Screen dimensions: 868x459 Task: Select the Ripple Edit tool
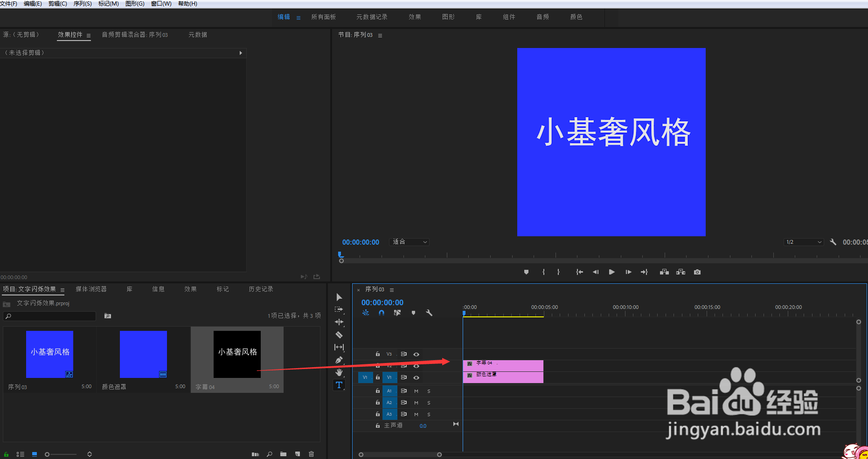(x=339, y=322)
